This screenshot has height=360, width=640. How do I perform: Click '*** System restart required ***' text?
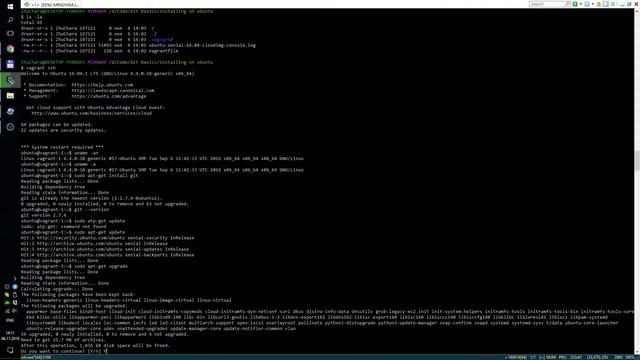pyautogui.click(x=62, y=147)
